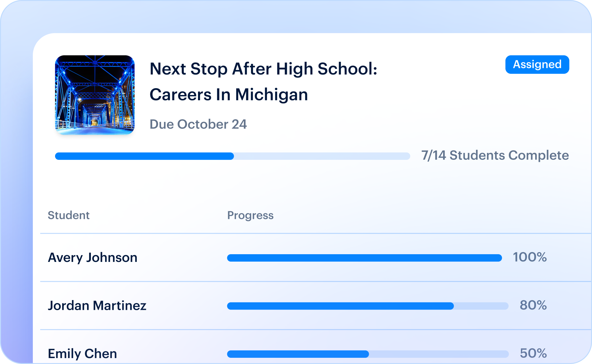
Task: Sort by the Student column header
Action: pos(69,215)
